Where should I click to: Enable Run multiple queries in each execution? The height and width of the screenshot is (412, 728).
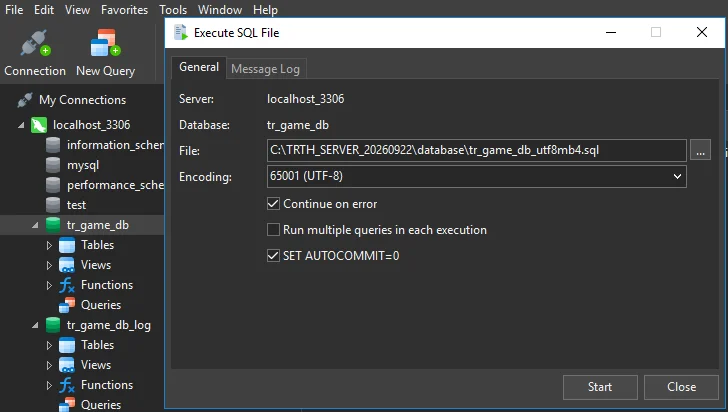click(x=273, y=230)
